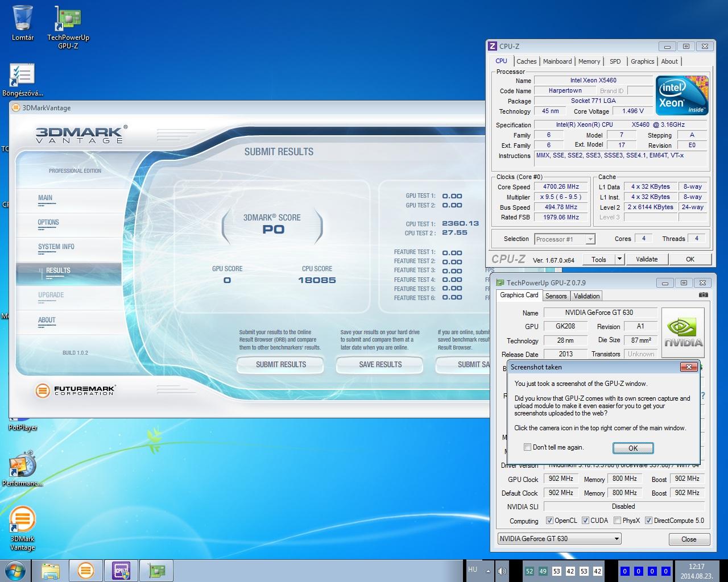Open the Böngészővá... desktop shortcut
This screenshot has height=582, width=728.
click(x=23, y=80)
